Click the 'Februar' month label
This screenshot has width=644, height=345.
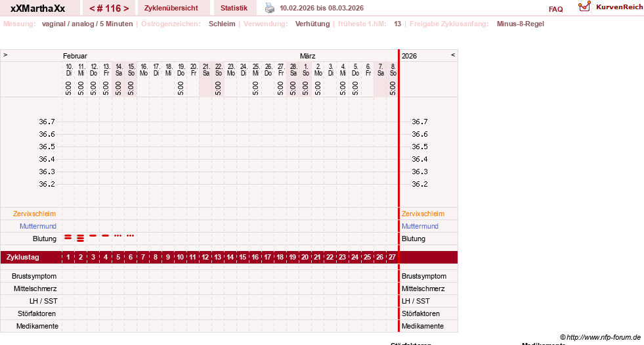click(75, 56)
